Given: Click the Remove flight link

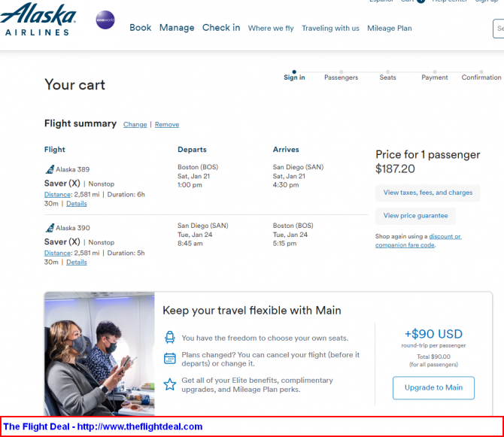Looking at the screenshot, I should point(167,124).
